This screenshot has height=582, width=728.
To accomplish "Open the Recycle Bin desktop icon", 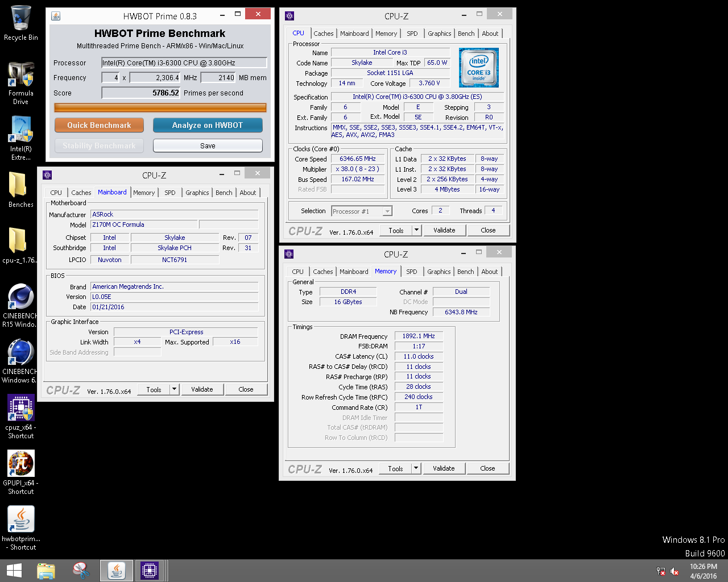I will click(21, 23).
